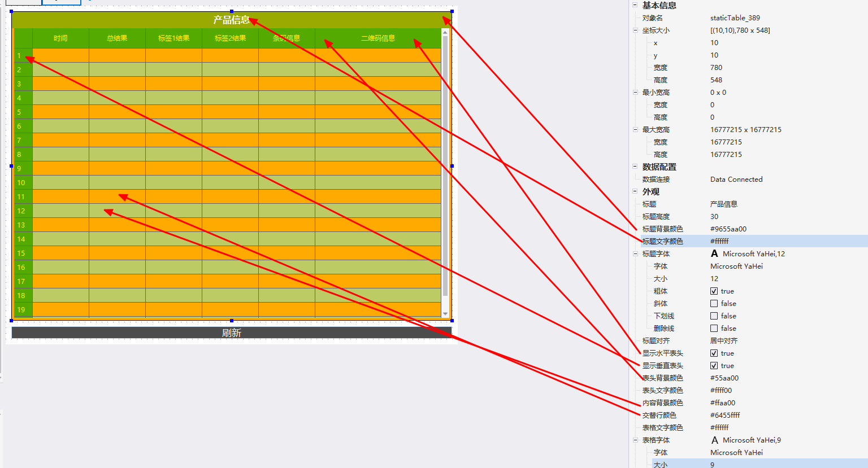Enable the 斜体 italic checkbox
Viewport: 868px width, 468px height.
[x=714, y=304]
